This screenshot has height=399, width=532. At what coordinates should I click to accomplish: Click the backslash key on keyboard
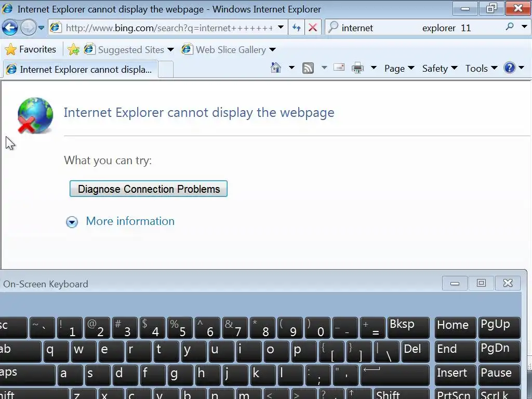click(x=387, y=352)
